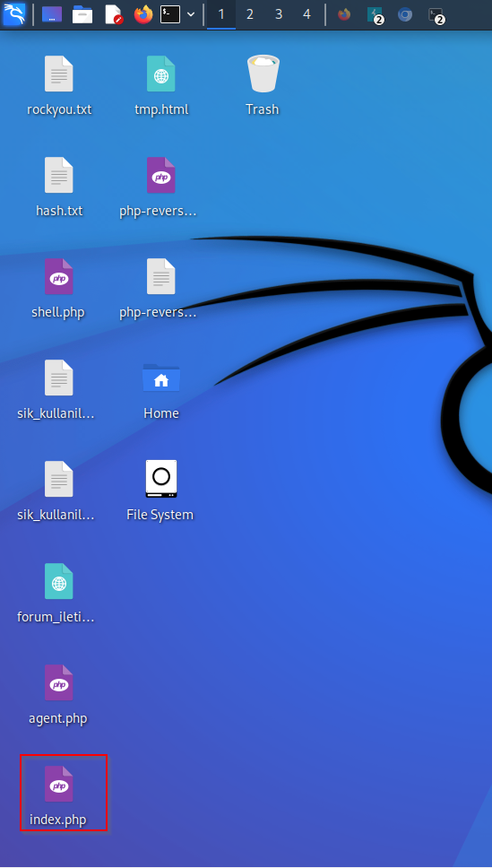Screen dimensions: 492x868
Task: Select rockyou.txt on the desktop
Action: point(59,86)
